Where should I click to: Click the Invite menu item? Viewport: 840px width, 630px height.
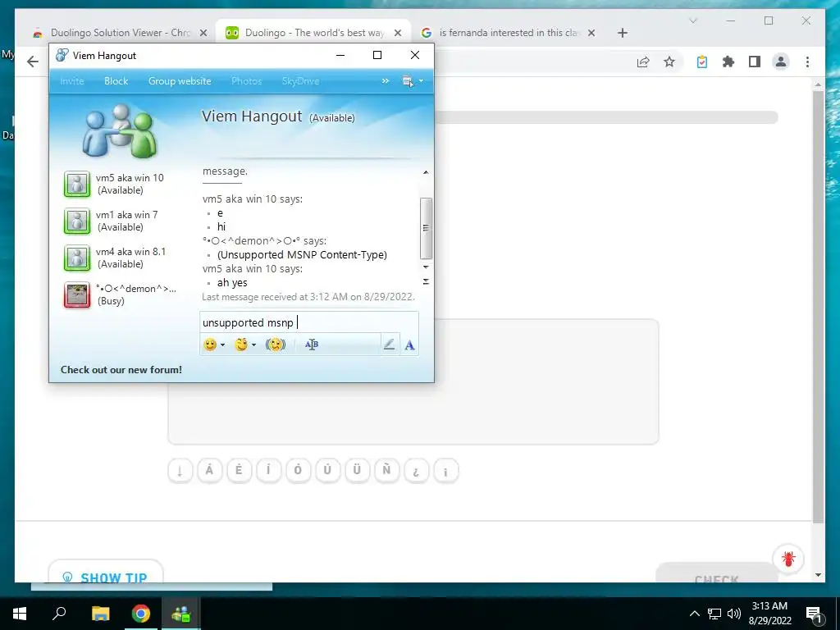coord(72,81)
